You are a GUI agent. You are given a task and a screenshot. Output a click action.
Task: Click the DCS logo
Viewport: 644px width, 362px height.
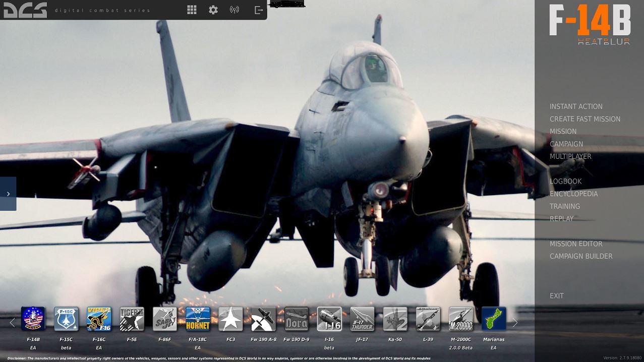(25, 10)
